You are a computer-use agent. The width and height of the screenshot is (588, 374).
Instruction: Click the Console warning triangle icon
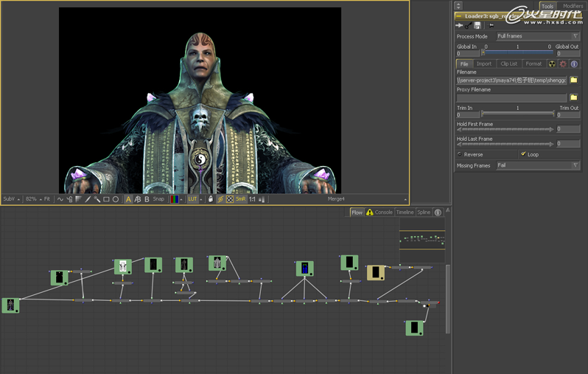(x=369, y=212)
